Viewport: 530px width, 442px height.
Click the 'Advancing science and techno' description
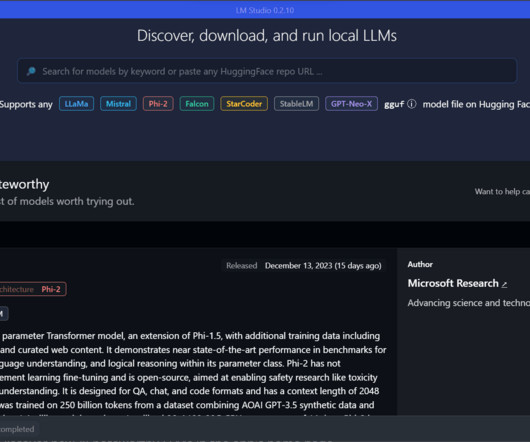468,303
